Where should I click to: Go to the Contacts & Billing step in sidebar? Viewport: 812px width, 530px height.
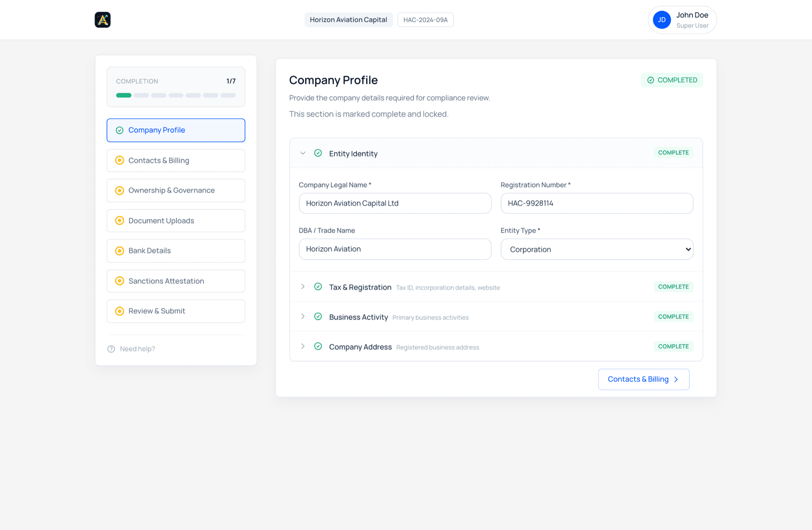[x=176, y=160]
